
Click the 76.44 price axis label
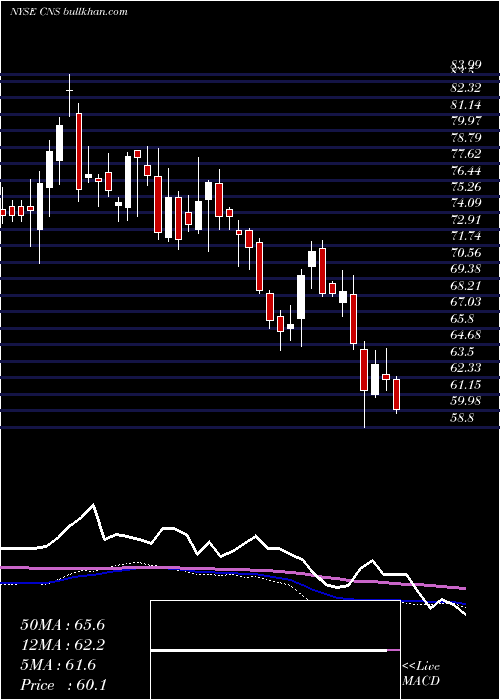(x=466, y=171)
